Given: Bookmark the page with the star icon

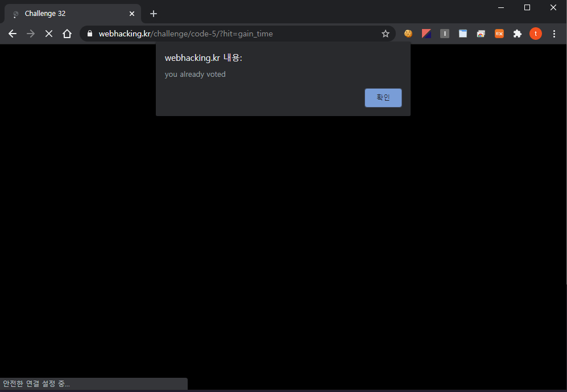Looking at the screenshot, I should (386, 34).
